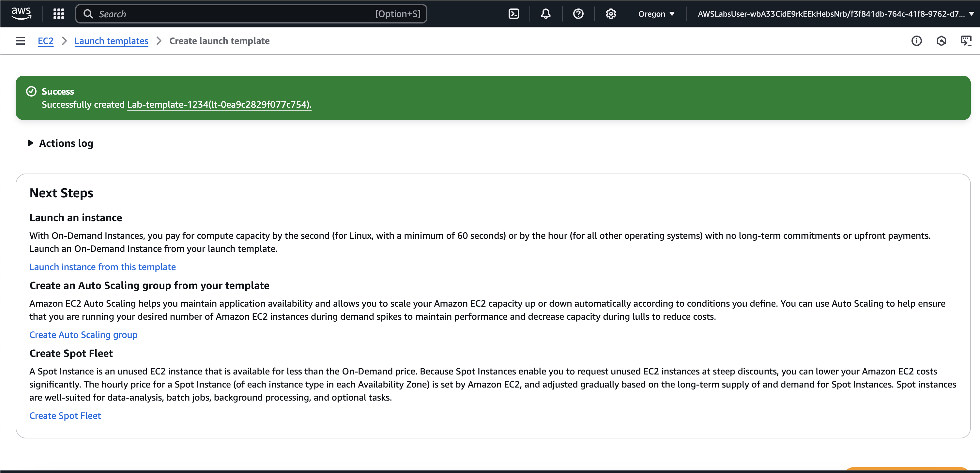Screen dimensions: 980x473
Task: Open the AWSLabsUser account dropdown
Action: [835, 14]
